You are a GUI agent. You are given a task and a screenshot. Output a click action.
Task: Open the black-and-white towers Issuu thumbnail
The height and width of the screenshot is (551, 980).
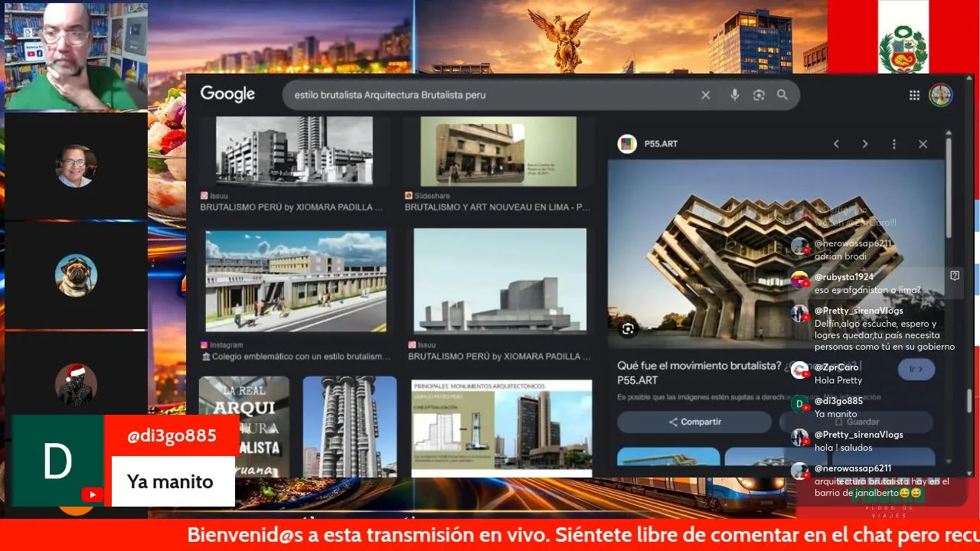coord(294,152)
